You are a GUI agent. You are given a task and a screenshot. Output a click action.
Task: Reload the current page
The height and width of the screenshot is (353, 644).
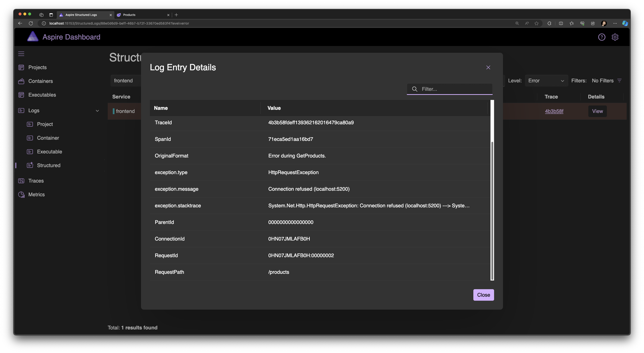pyautogui.click(x=31, y=23)
